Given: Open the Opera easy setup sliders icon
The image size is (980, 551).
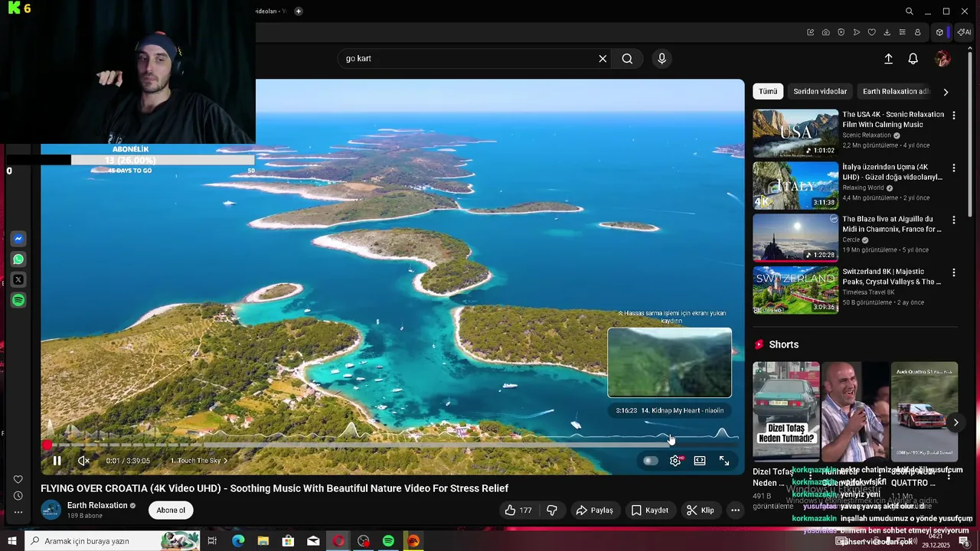Looking at the screenshot, I should click(x=902, y=32).
